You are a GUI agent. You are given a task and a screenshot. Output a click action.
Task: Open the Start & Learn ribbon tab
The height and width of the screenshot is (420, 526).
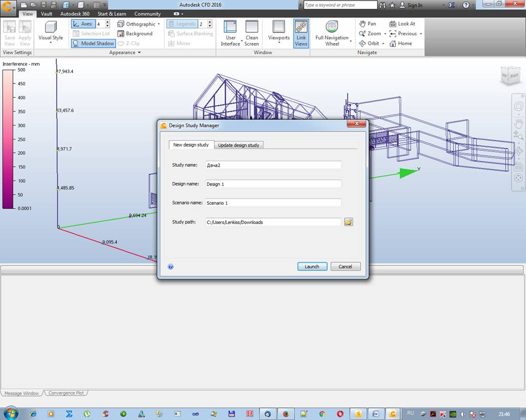click(x=112, y=14)
